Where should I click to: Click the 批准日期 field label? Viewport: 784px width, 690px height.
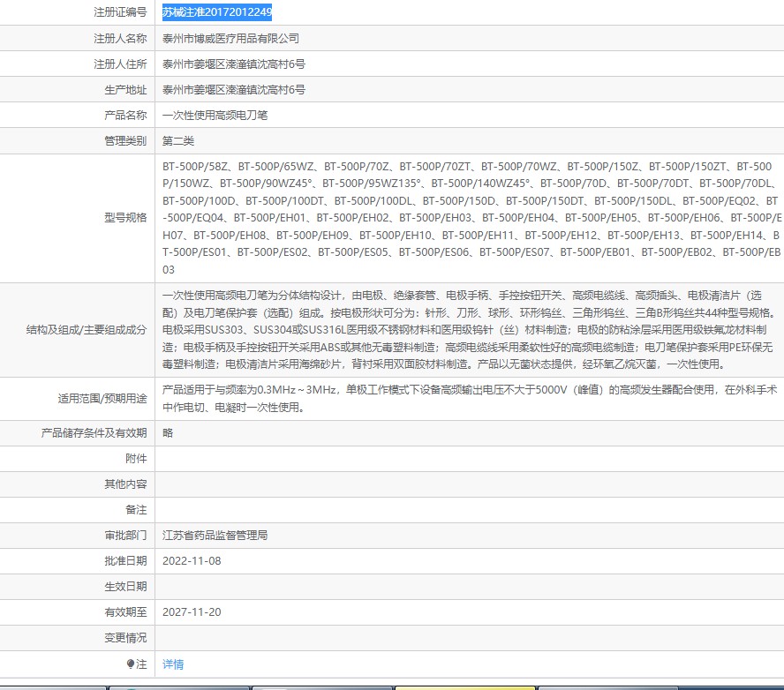point(125,561)
